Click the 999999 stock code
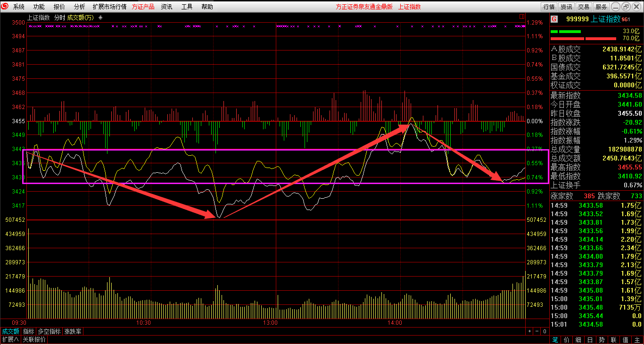 pyautogui.click(x=578, y=19)
